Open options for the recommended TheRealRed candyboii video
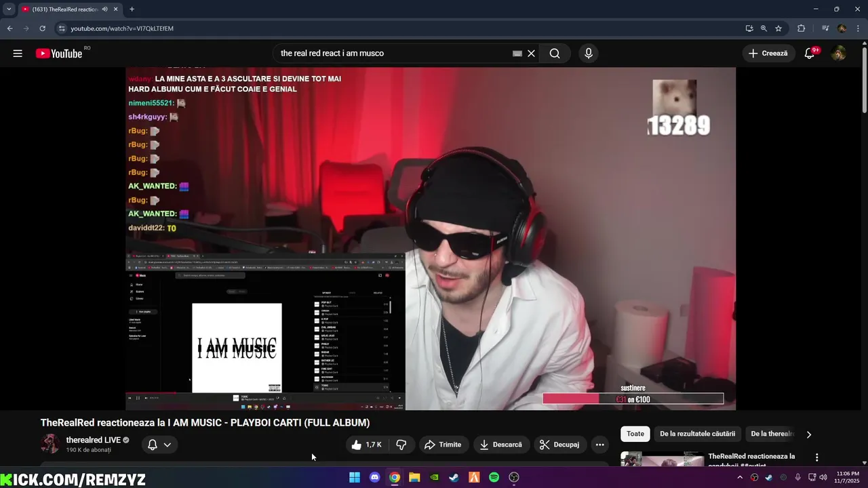868x488 pixels. click(x=817, y=457)
